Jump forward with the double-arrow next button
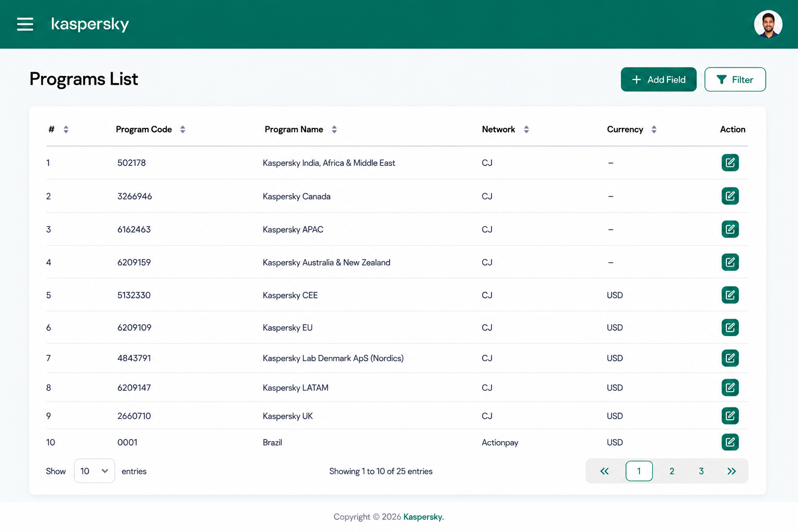Screen dimensions: 798x532 [x=731, y=471]
